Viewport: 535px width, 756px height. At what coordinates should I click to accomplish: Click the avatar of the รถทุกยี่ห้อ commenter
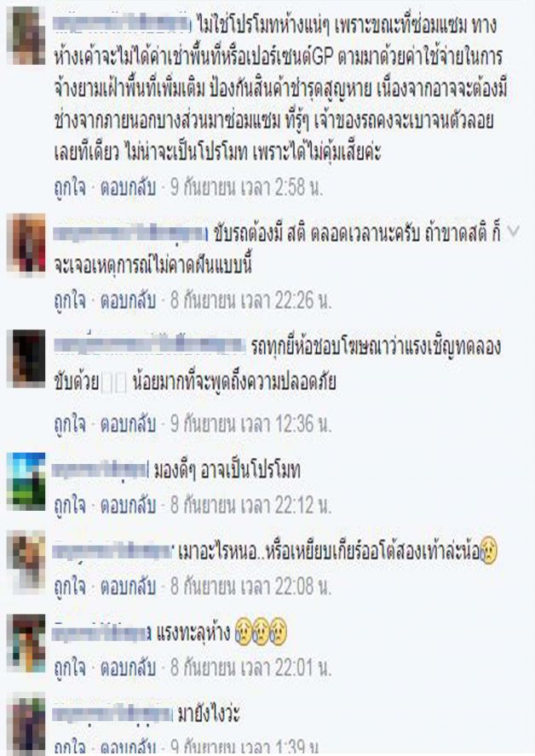[x=26, y=358]
